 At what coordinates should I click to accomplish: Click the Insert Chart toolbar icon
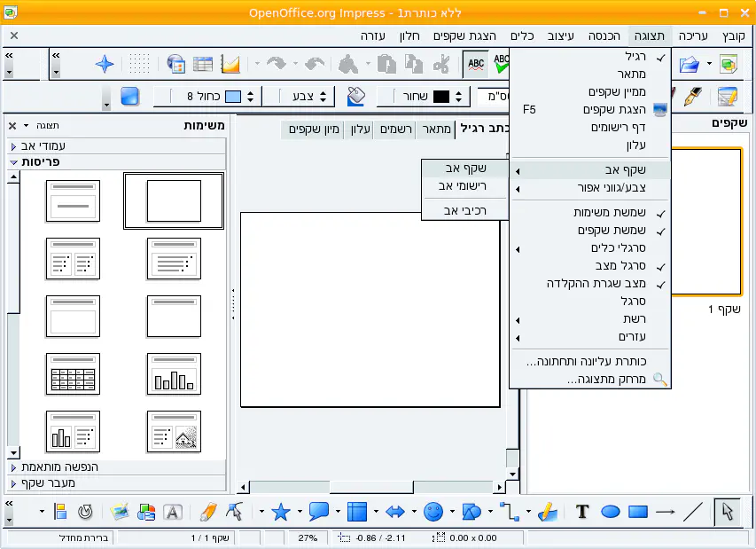click(x=230, y=64)
